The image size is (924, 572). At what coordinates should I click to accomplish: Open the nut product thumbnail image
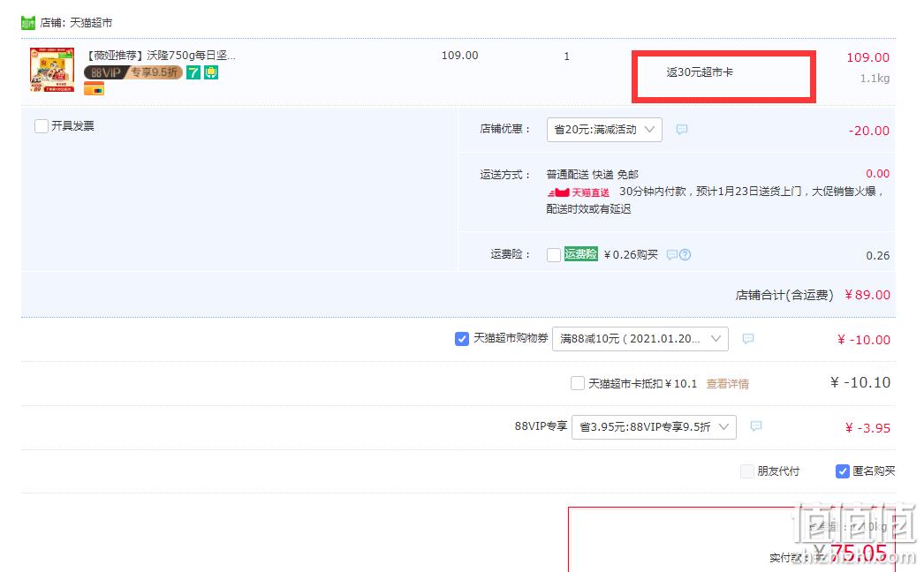[x=52, y=70]
